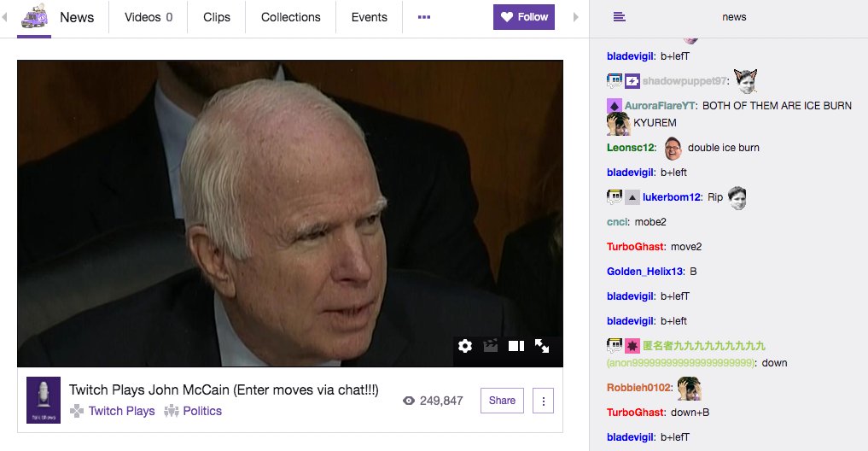Image resolution: width=868 pixels, height=451 pixels.
Task: Open Golden_Helix13's username
Action: tap(646, 272)
